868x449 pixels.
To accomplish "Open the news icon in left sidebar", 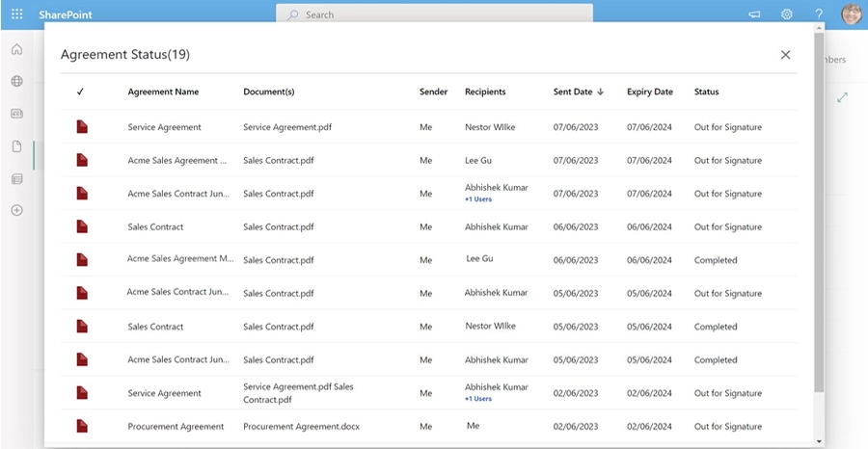I will coord(17,114).
